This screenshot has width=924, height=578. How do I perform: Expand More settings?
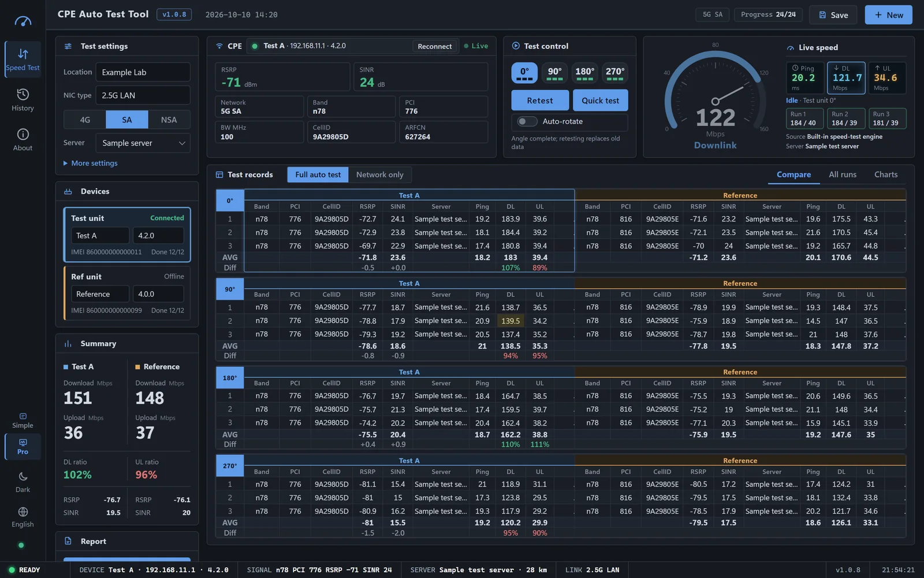pyautogui.click(x=91, y=163)
